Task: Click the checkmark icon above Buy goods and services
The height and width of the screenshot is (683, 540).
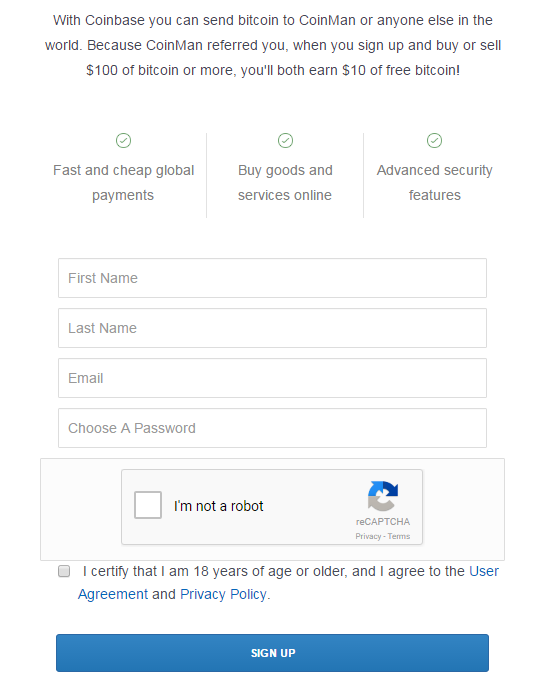Action: (x=286, y=141)
